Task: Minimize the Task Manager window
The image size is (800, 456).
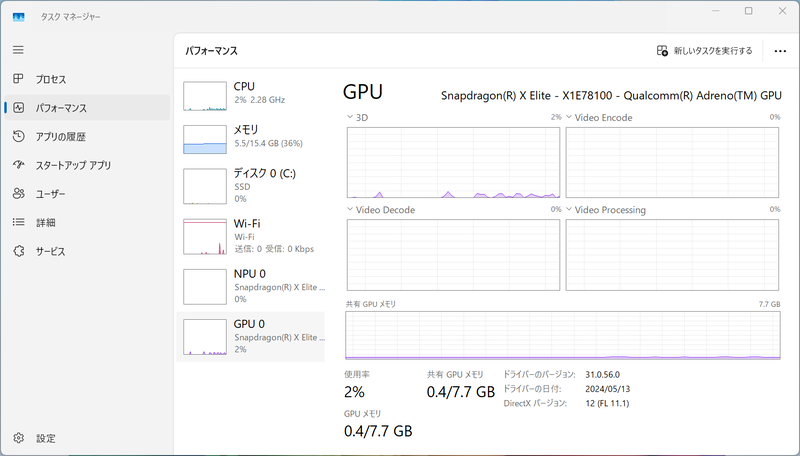Action: pos(716,11)
